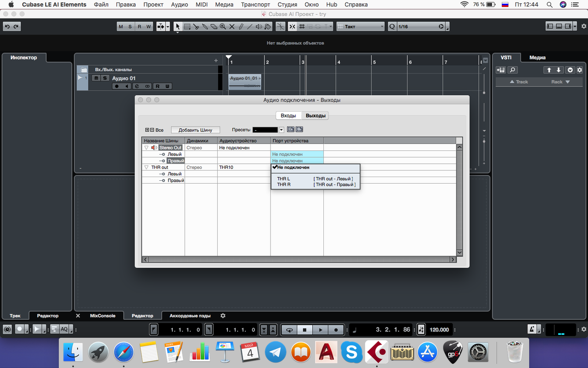Collapse the Stereo Out bus triangle

pos(146,148)
